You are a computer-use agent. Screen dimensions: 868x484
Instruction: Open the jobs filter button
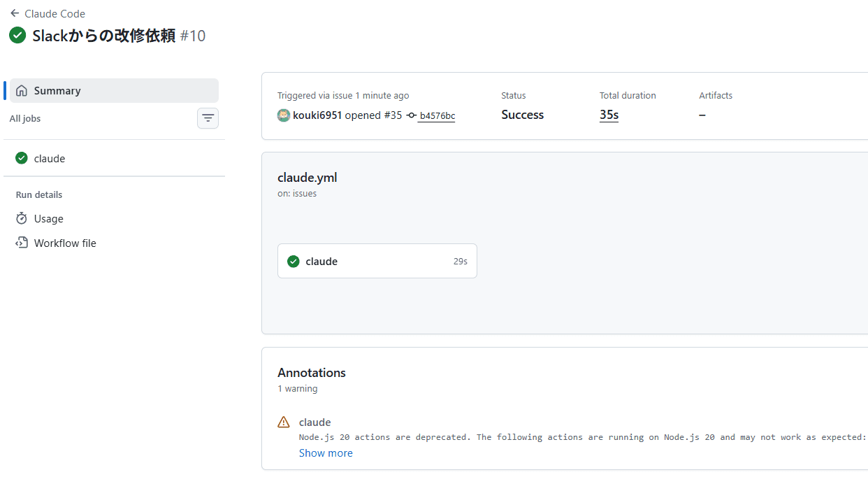(x=208, y=118)
